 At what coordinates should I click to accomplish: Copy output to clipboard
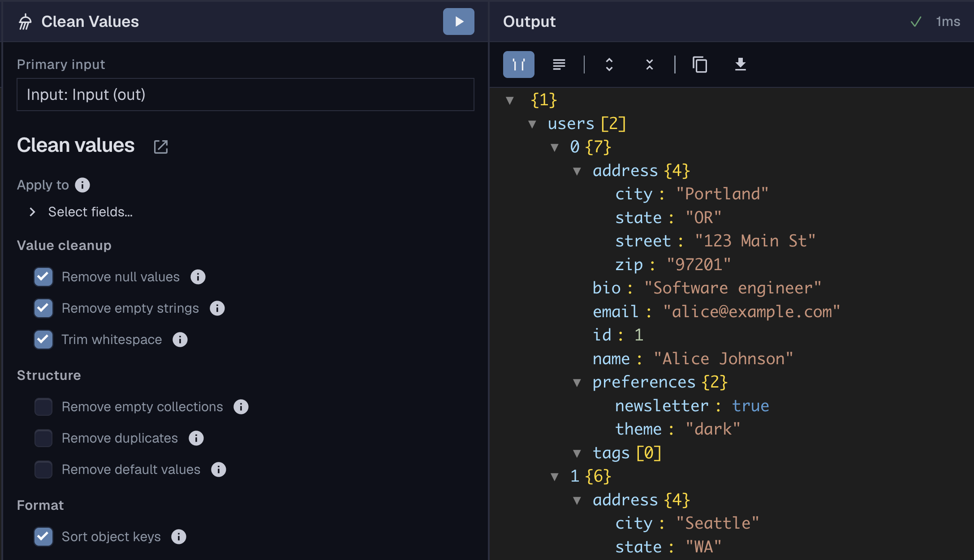point(700,65)
